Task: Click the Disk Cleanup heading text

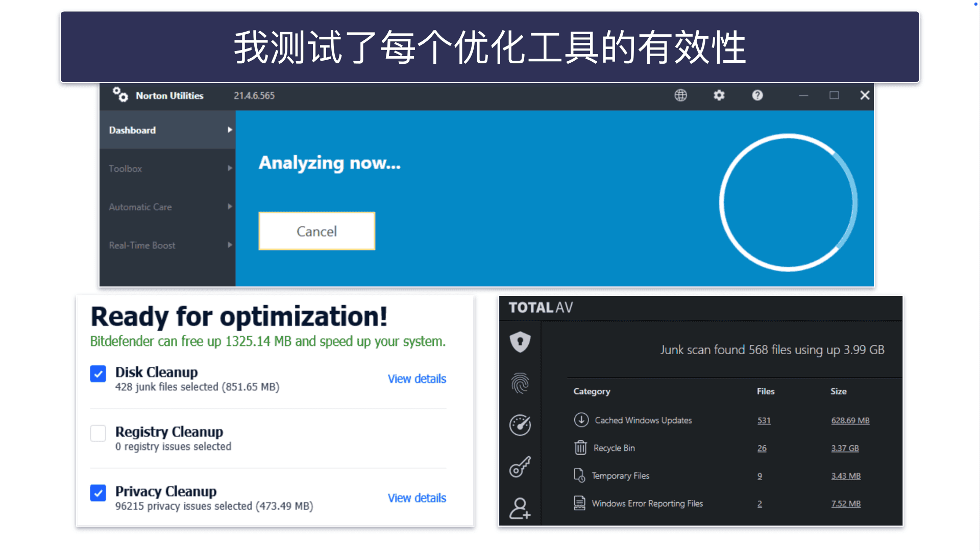Action: click(156, 372)
